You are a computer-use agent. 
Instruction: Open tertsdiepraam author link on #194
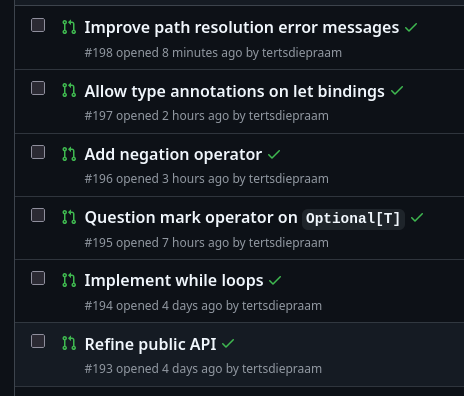pyautogui.click(x=282, y=306)
